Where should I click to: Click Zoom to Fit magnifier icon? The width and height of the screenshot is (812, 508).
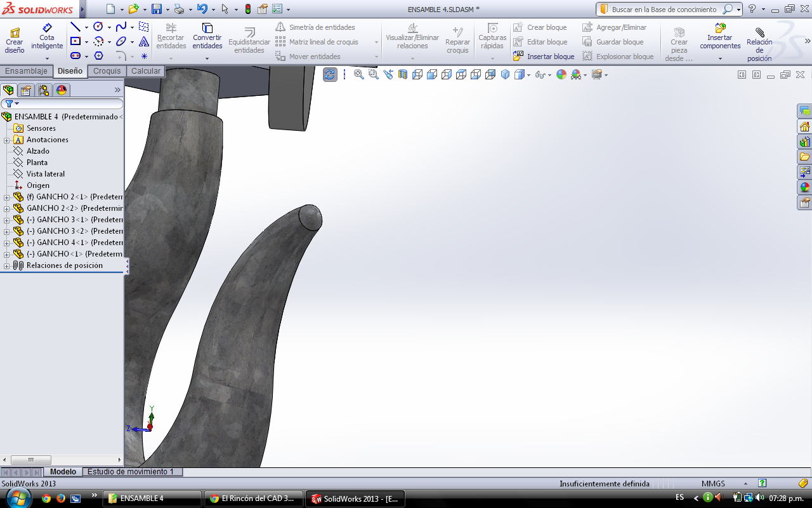(x=359, y=74)
